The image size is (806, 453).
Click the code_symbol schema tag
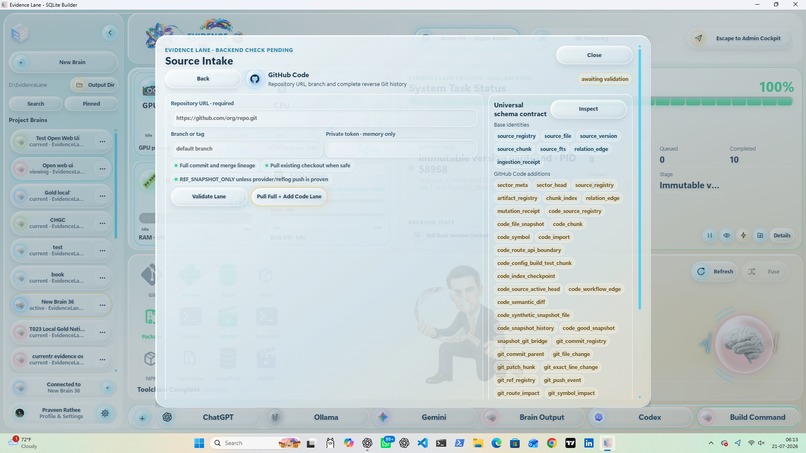tap(513, 237)
